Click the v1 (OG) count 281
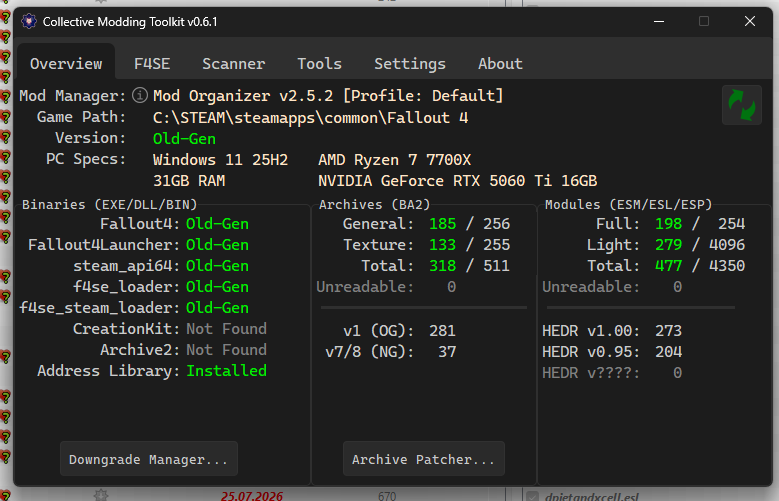Image resolution: width=779 pixels, height=501 pixels. pos(442,331)
